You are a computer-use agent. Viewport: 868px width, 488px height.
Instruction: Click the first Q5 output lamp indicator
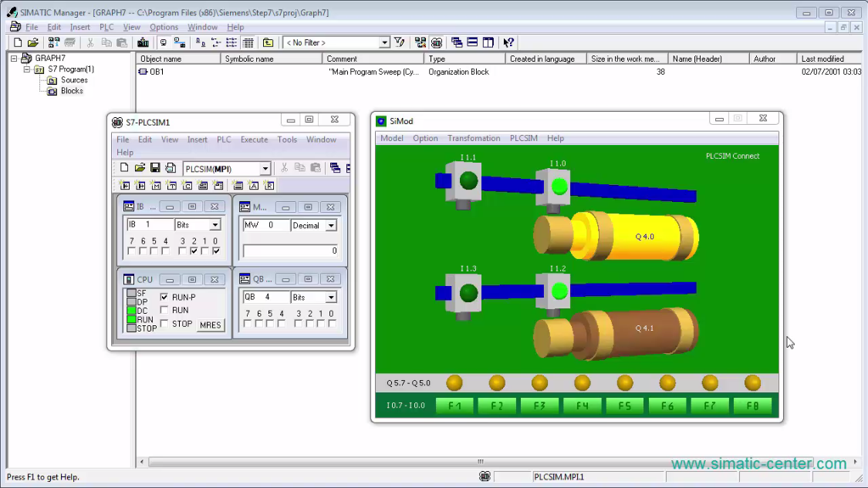point(454,382)
